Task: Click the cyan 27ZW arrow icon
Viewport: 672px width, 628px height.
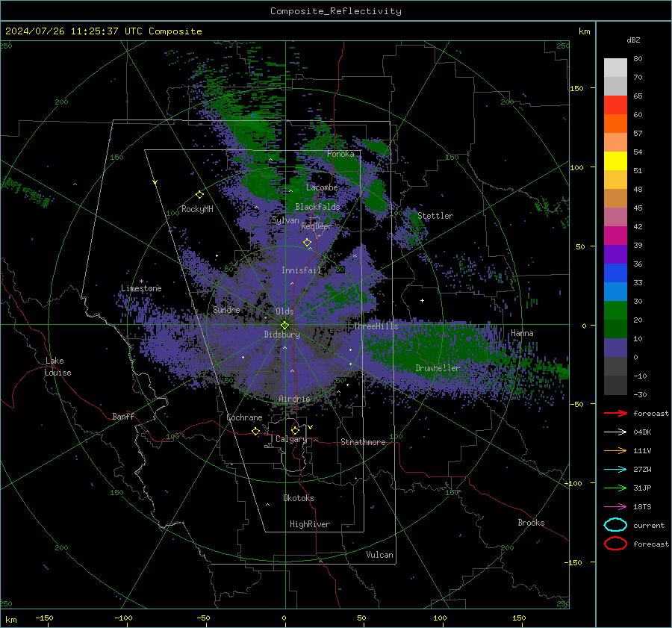Action: tap(615, 470)
